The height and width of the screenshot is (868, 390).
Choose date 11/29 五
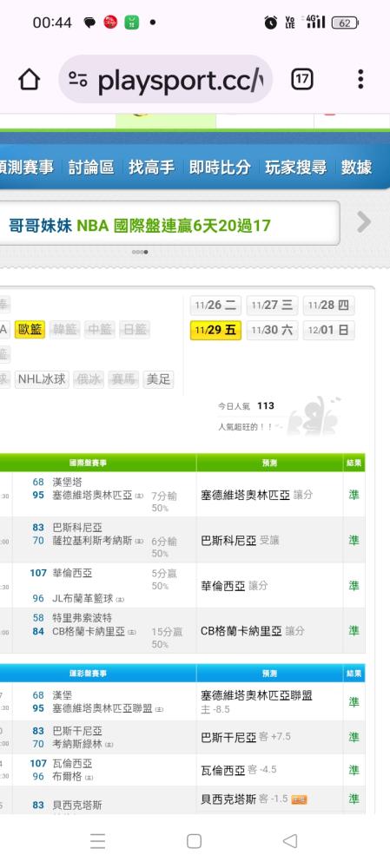click(215, 331)
